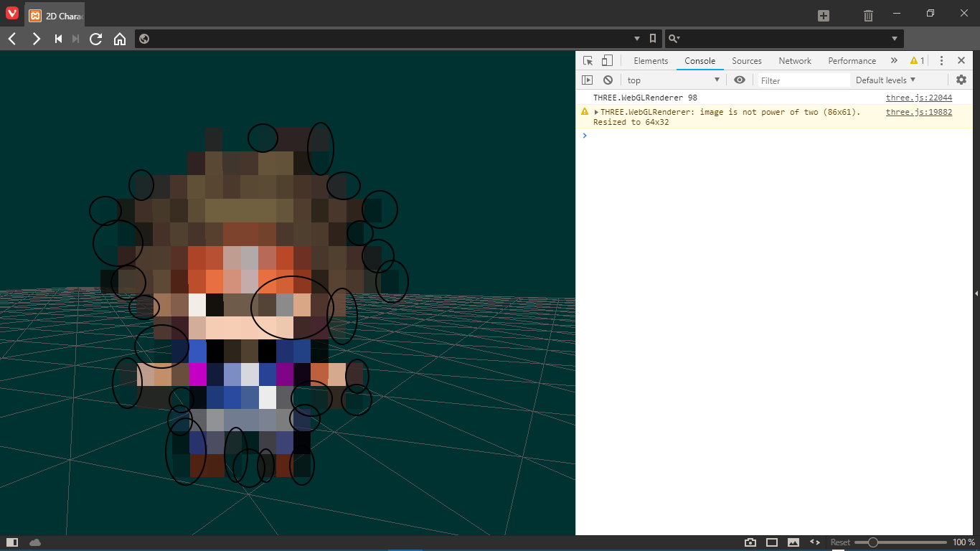The height and width of the screenshot is (551, 980).
Task: Open the page actions icon
Action: click(815, 542)
